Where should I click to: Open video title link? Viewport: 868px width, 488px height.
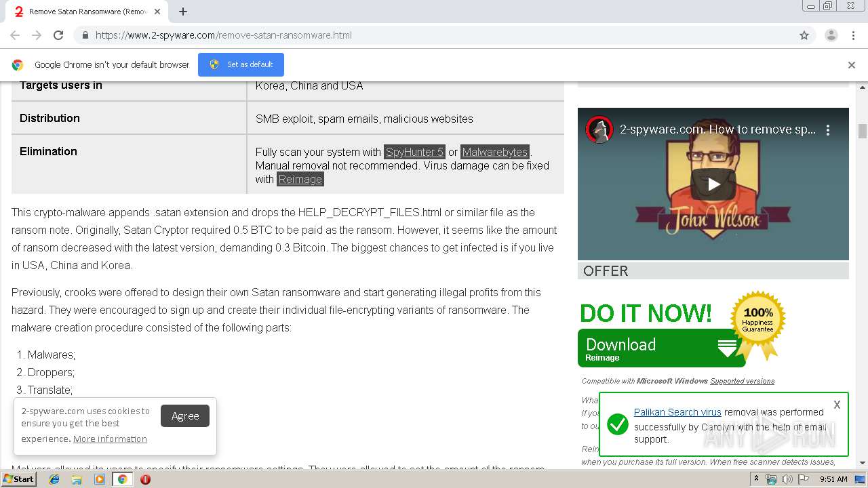point(717,129)
